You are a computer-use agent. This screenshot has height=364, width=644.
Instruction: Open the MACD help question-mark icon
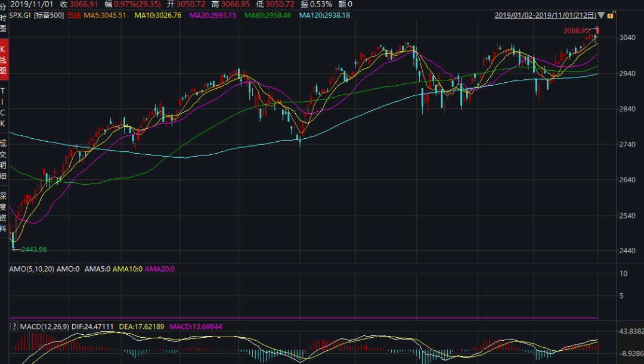14,326
